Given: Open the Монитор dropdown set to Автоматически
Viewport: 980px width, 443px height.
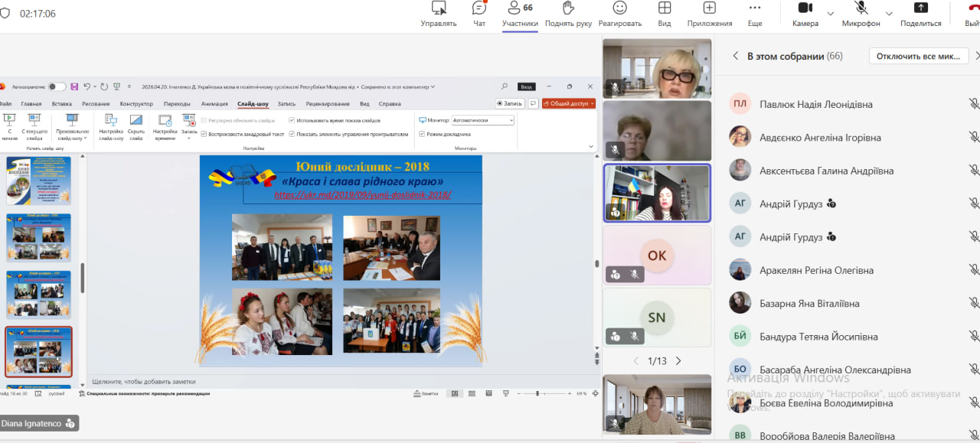Looking at the screenshot, I should tap(482, 120).
